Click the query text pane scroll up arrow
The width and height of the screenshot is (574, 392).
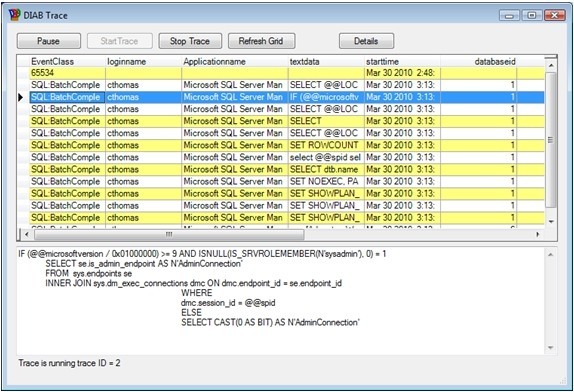point(551,255)
